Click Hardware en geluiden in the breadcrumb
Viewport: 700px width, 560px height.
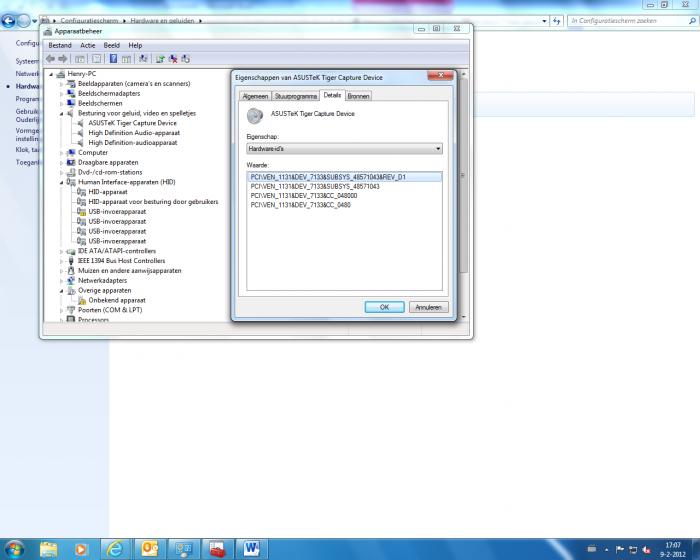click(162, 21)
